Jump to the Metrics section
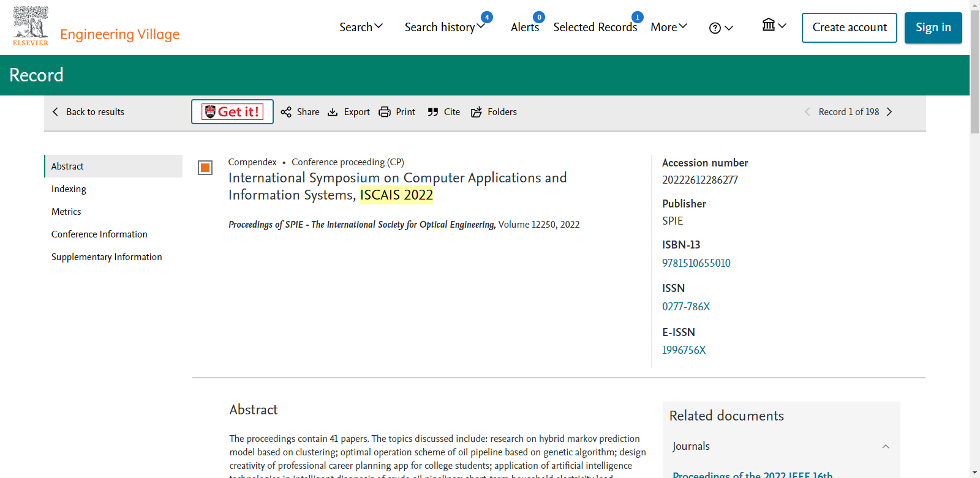 pos(66,212)
